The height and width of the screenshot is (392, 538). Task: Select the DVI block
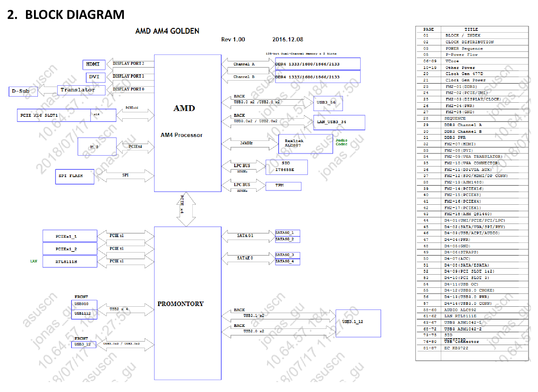pyautogui.click(x=95, y=77)
